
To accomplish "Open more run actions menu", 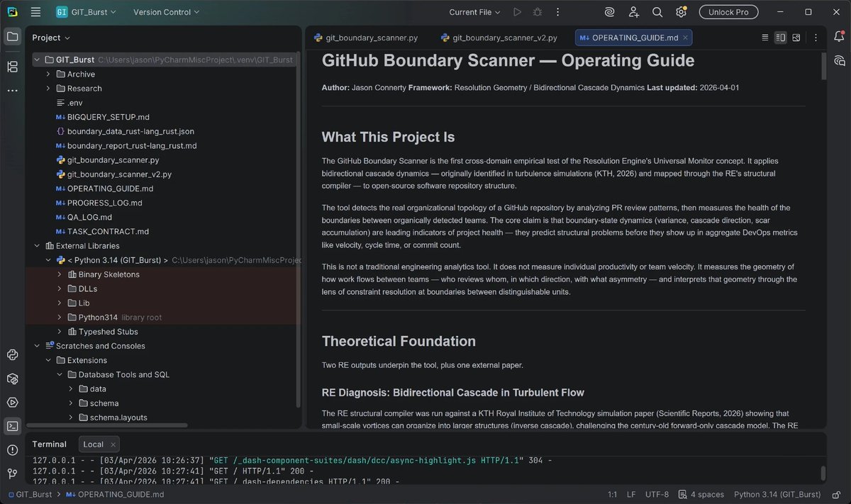I will pos(557,12).
